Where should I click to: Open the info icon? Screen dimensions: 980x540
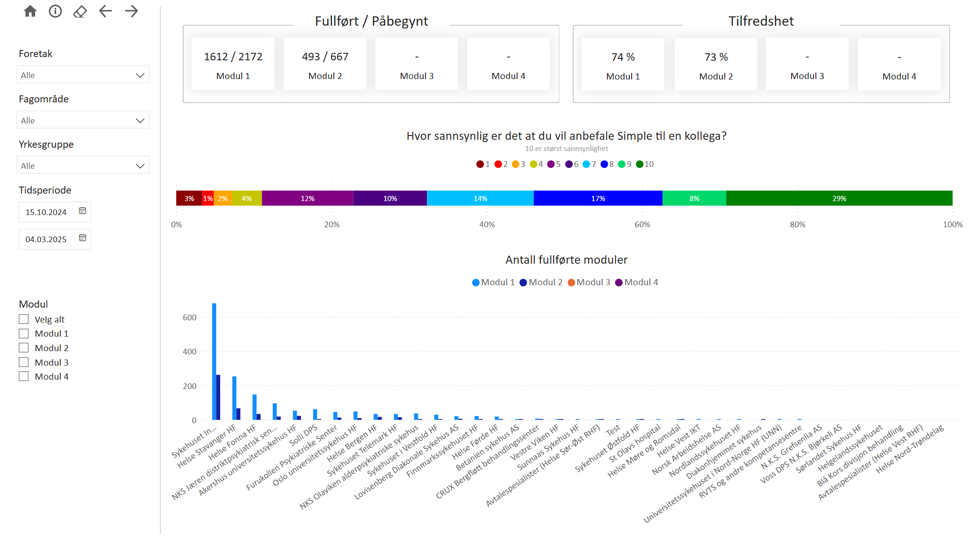(x=55, y=11)
